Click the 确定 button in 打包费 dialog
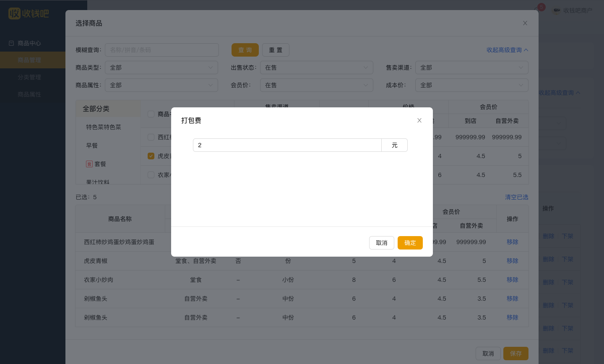 point(410,243)
